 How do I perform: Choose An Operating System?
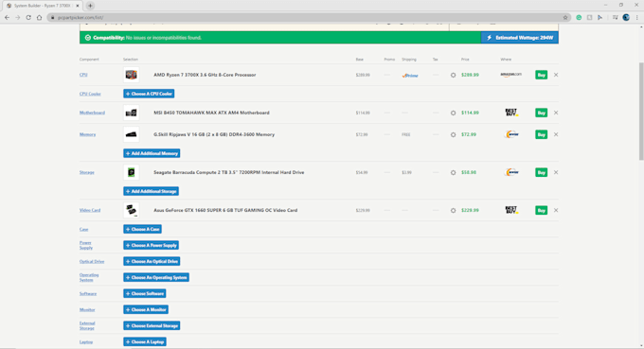[x=156, y=278]
